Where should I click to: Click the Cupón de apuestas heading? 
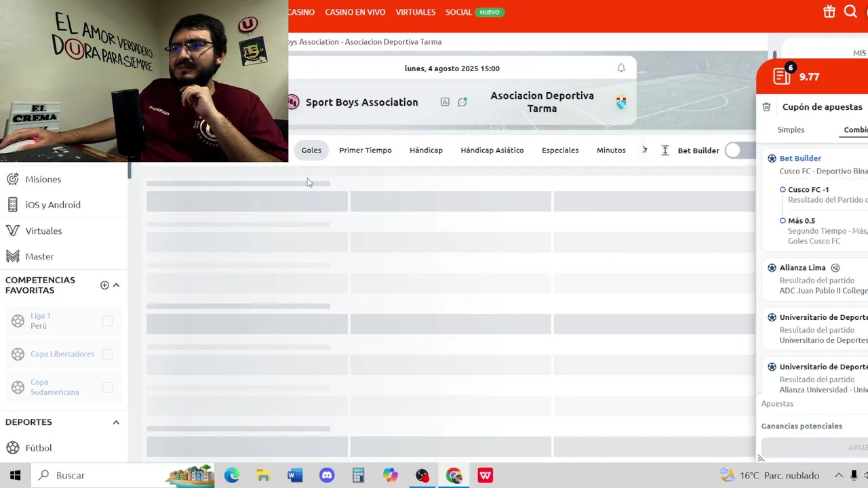(823, 106)
